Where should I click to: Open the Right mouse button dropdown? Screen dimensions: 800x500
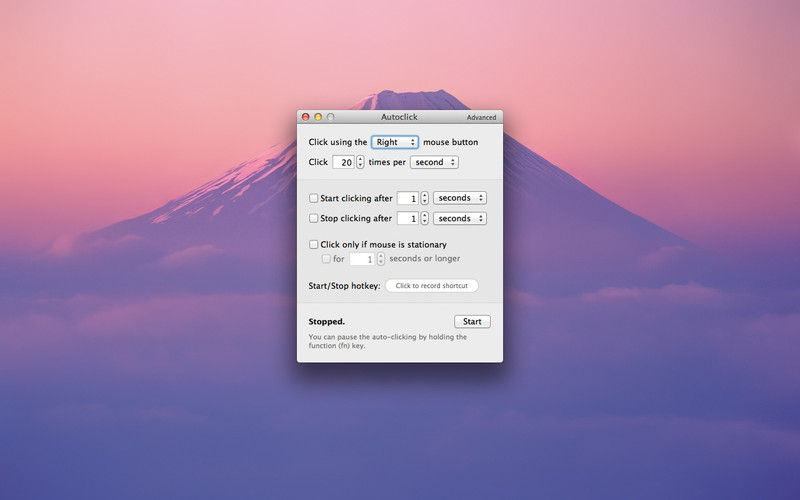(395, 142)
